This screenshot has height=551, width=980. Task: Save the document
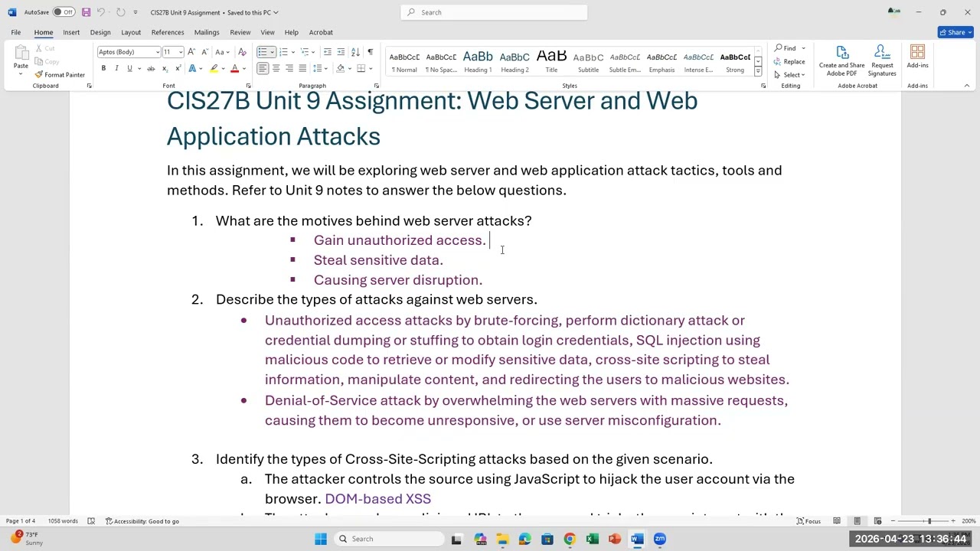tap(86, 12)
